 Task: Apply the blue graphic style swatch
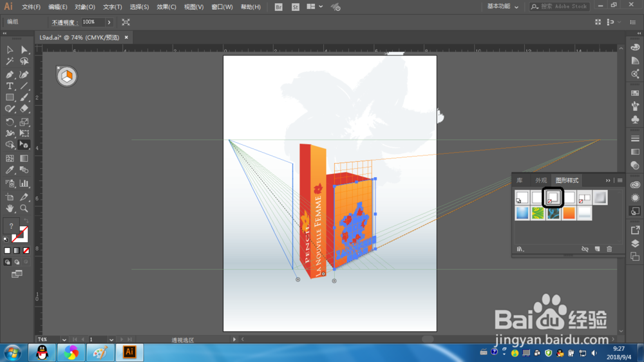click(x=522, y=213)
